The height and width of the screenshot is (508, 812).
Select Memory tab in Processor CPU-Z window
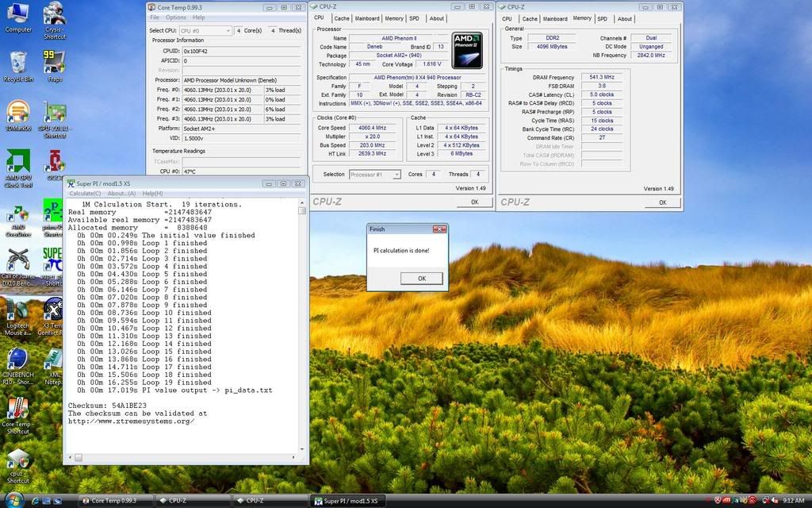[394, 19]
